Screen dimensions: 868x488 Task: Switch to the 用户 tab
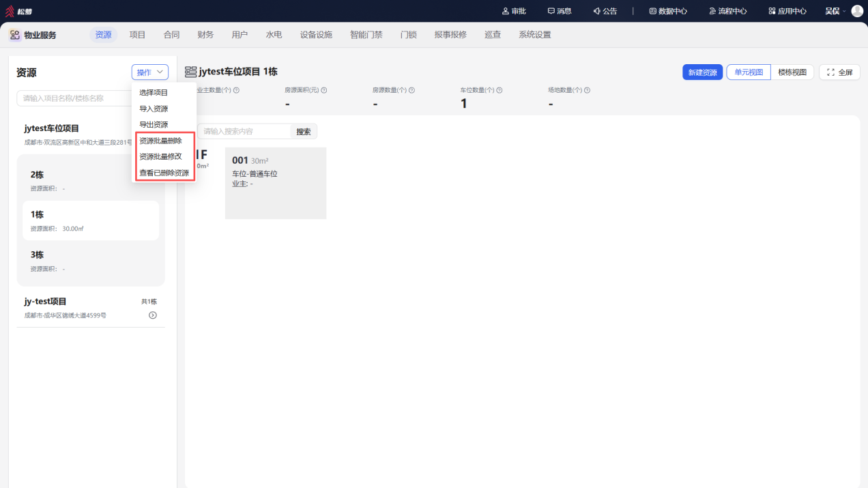(x=240, y=35)
